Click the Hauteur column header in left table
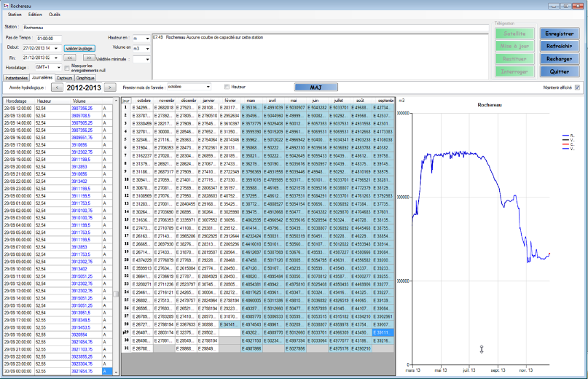Screen dimensions: 588x379 point(52,101)
